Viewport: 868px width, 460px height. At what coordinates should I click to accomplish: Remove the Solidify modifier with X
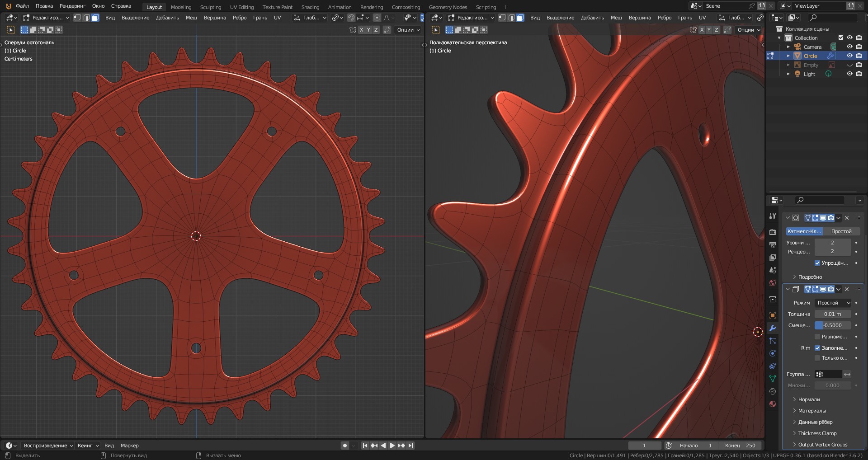click(847, 289)
